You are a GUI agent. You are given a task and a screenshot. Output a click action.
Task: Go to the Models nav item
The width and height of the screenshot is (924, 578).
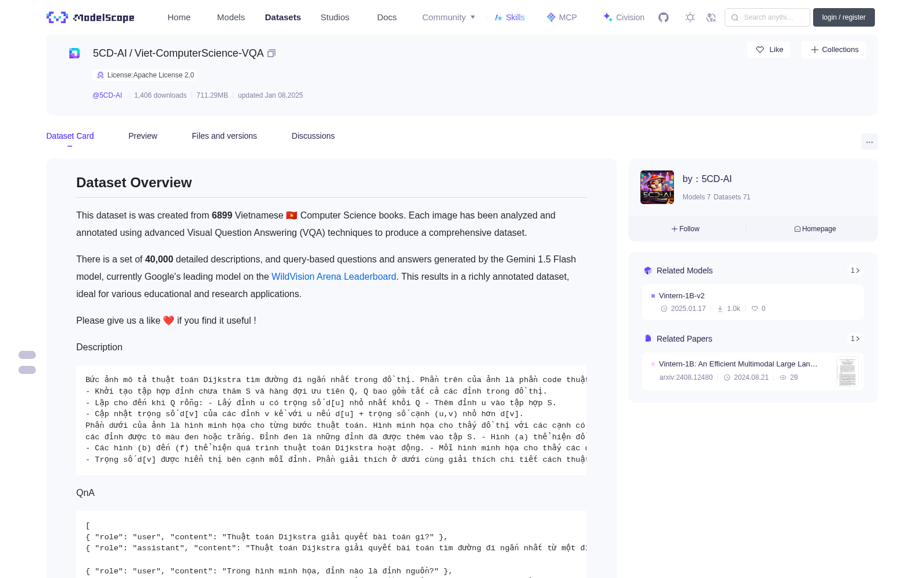[231, 17]
